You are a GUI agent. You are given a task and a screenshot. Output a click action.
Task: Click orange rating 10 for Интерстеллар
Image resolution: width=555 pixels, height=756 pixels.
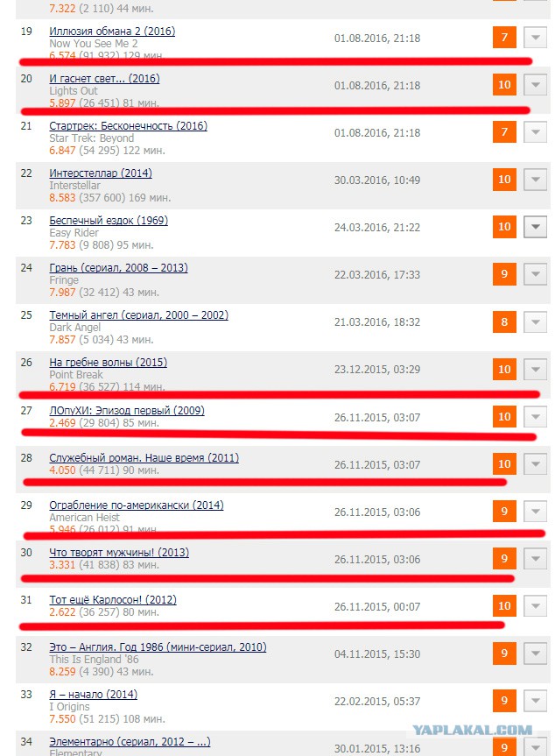[x=504, y=179]
